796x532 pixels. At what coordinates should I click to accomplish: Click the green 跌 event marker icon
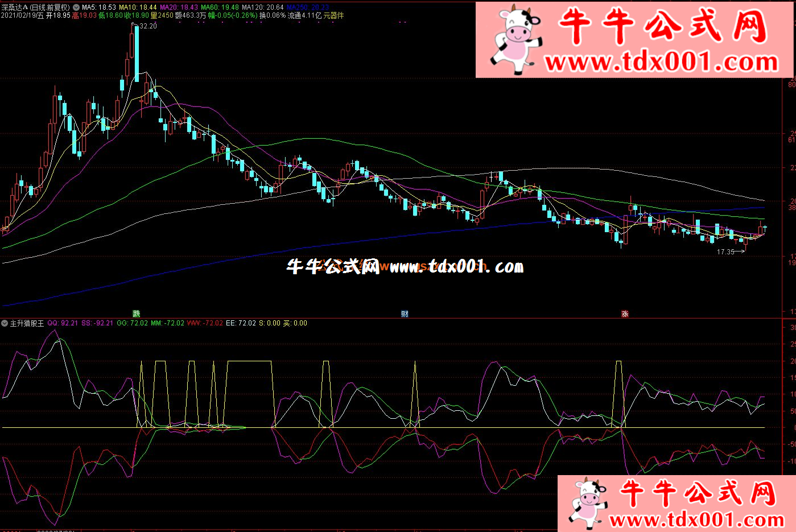[137, 314]
